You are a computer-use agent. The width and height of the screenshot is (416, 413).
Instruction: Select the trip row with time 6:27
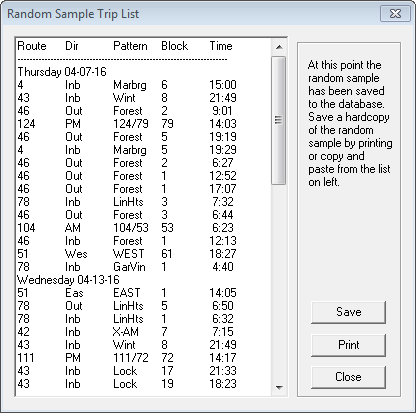tap(127, 163)
